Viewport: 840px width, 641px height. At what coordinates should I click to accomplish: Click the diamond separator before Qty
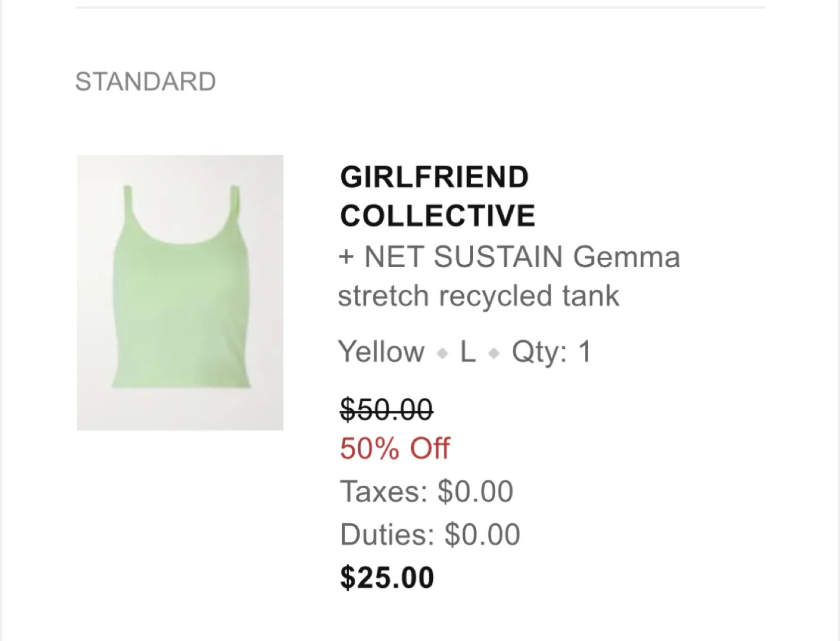[494, 353]
